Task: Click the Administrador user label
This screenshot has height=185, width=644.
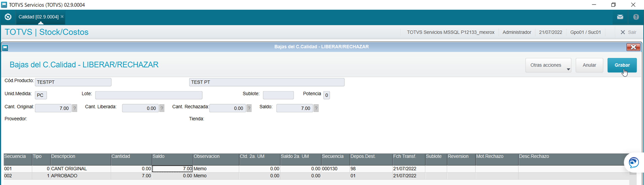Action: click(517, 32)
